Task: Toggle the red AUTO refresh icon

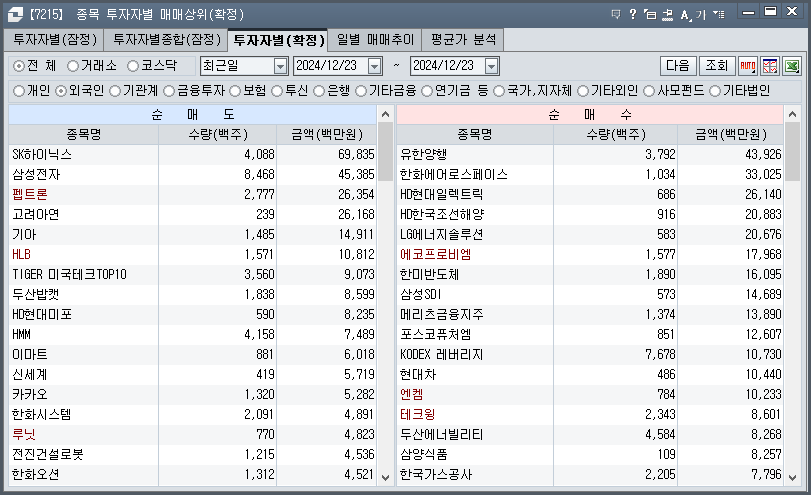Action: pyautogui.click(x=747, y=66)
